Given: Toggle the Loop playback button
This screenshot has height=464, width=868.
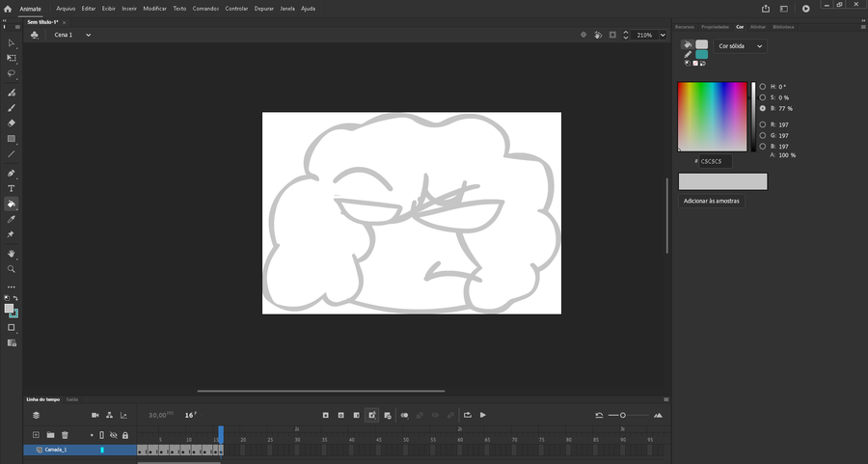Looking at the screenshot, I should [468, 415].
